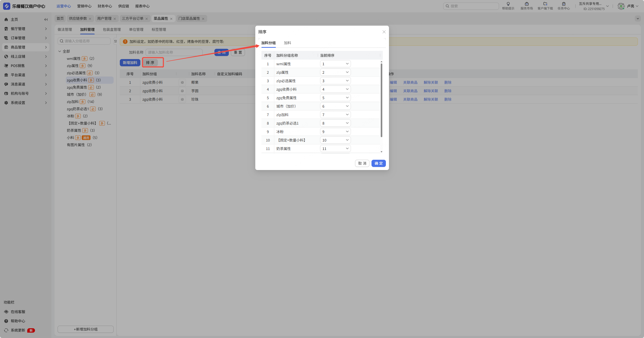
Task: Click the 确定 button
Action: 378,163
